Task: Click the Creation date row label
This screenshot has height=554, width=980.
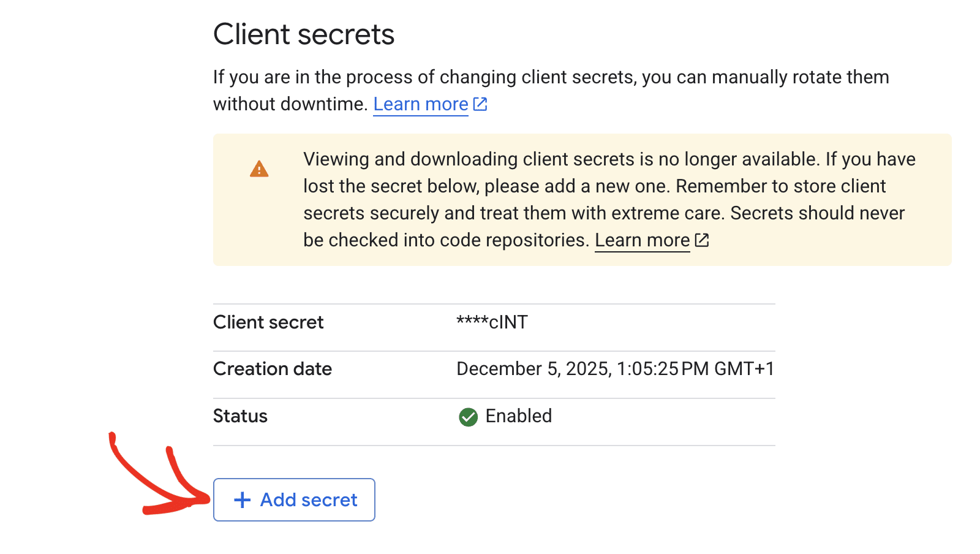Action: pos(273,369)
